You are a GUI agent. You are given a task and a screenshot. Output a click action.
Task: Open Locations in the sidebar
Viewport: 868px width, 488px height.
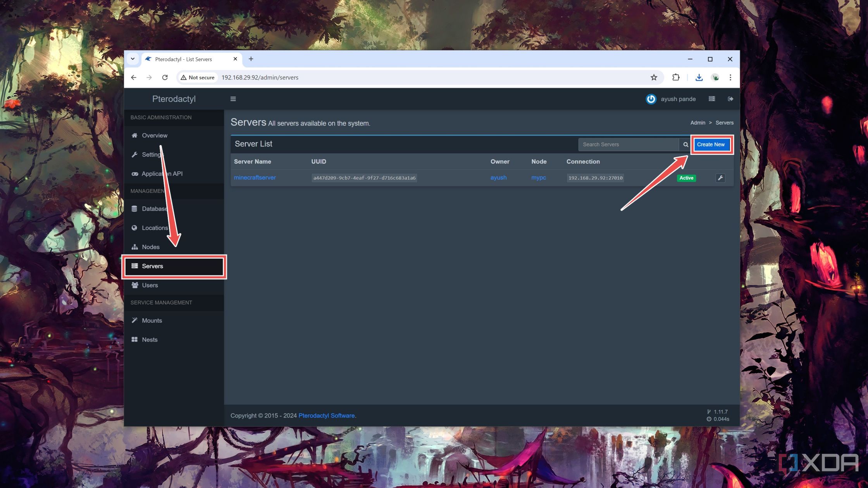(x=174, y=228)
